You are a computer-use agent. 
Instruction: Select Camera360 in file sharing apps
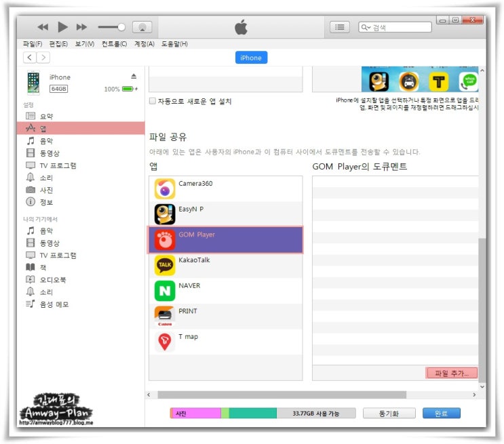pos(226,189)
